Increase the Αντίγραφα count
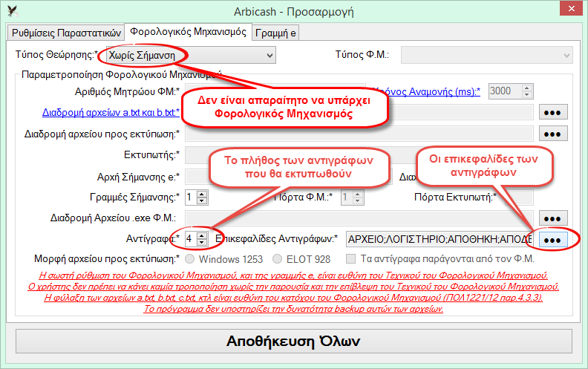Screen dimensions: 588x369 tap(202, 236)
